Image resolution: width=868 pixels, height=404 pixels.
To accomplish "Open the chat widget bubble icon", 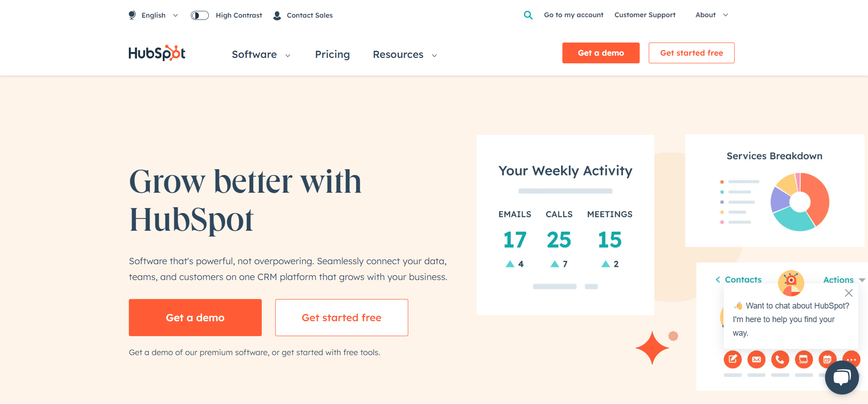I will tap(842, 377).
